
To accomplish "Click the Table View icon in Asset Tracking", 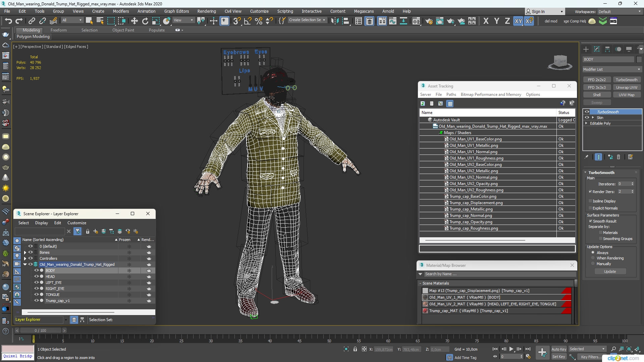I will point(450,104).
